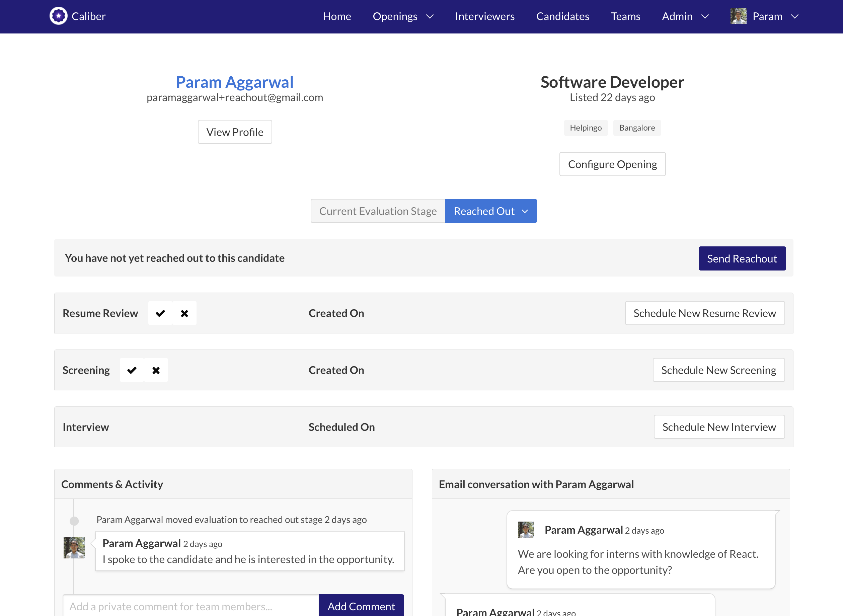Screen dimensions: 843x616
Task: Click the View Profile button
Action: (x=234, y=132)
